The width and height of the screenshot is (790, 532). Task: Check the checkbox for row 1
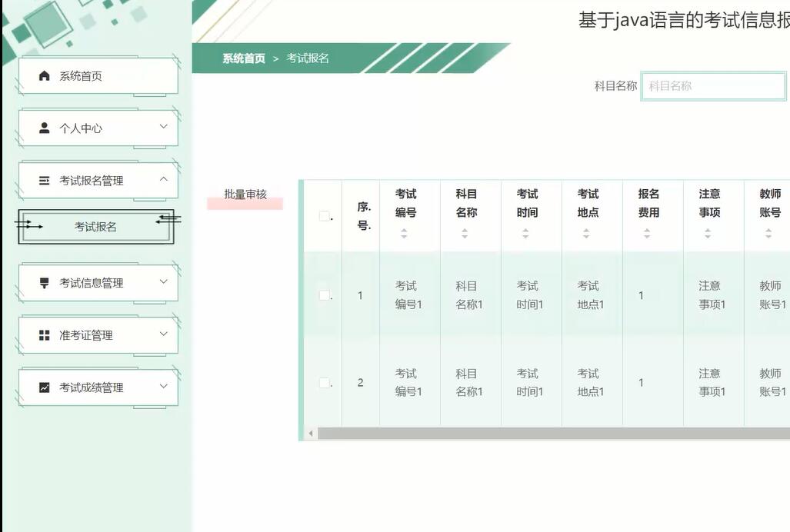(325, 294)
